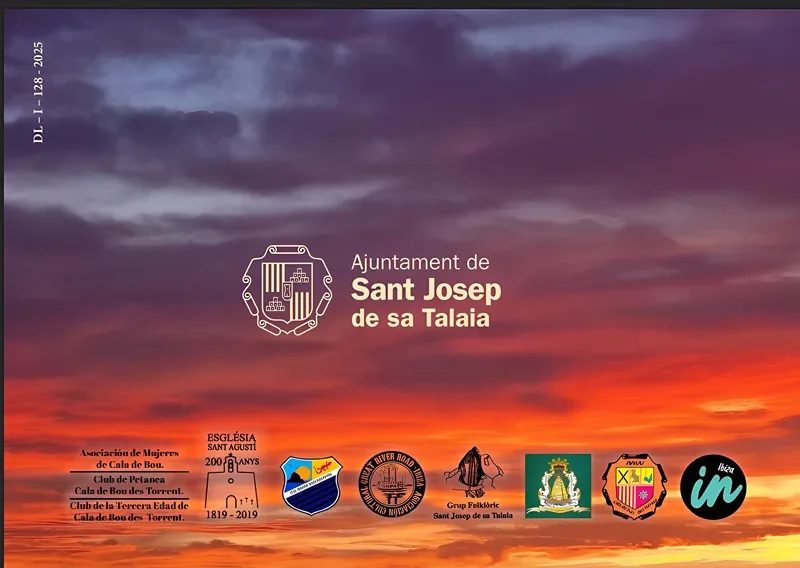Click the blue striped shield club logo

coord(311,485)
